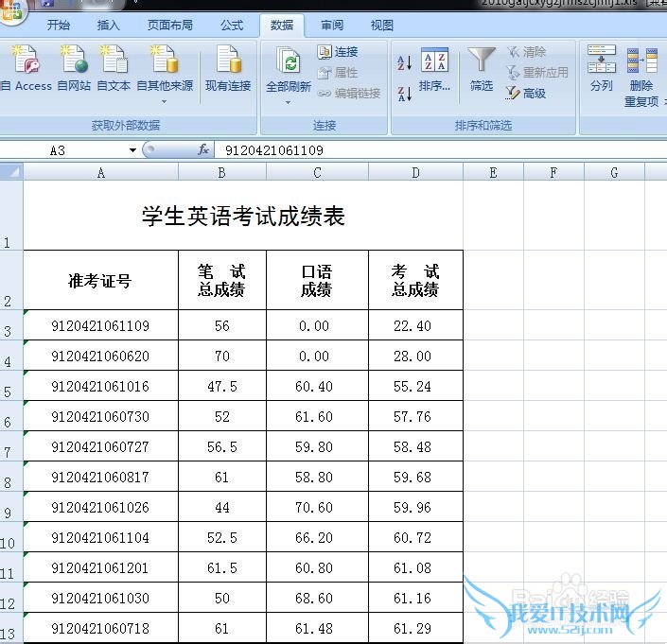Toggle the 筛选 (Filter) funnel button
The width and height of the screenshot is (667, 644).
482,68
